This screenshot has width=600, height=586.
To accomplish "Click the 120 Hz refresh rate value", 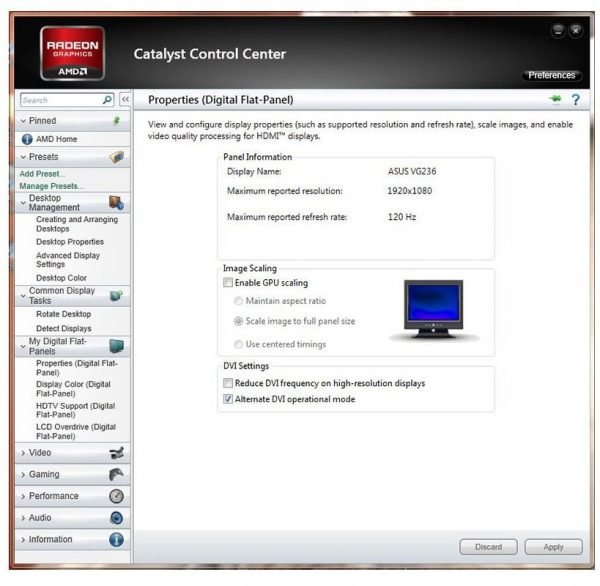I will pyautogui.click(x=402, y=217).
